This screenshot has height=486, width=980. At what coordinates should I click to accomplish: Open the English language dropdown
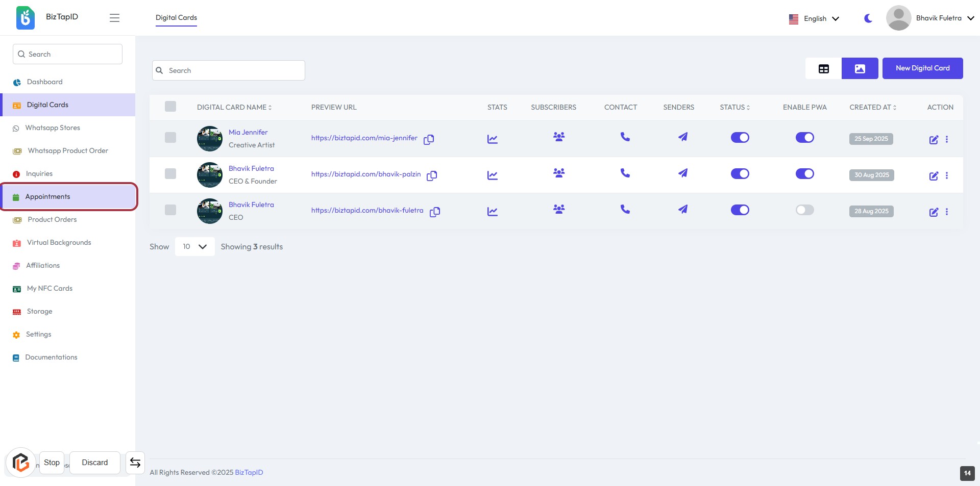(814, 19)
